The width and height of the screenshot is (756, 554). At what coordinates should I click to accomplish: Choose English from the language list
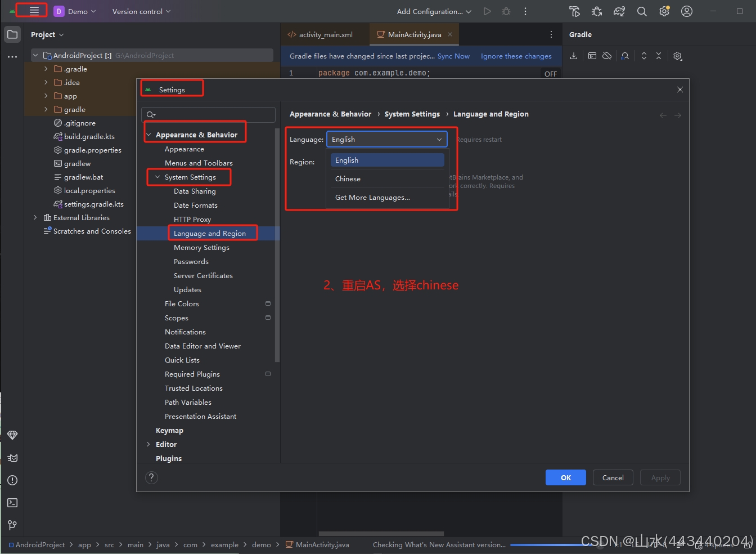pos(388,160)
